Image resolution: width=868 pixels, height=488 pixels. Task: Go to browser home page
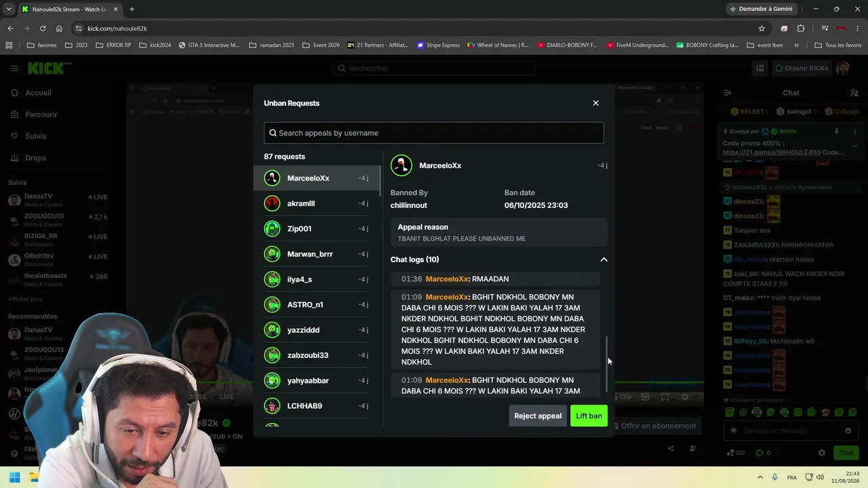point(59,28)
